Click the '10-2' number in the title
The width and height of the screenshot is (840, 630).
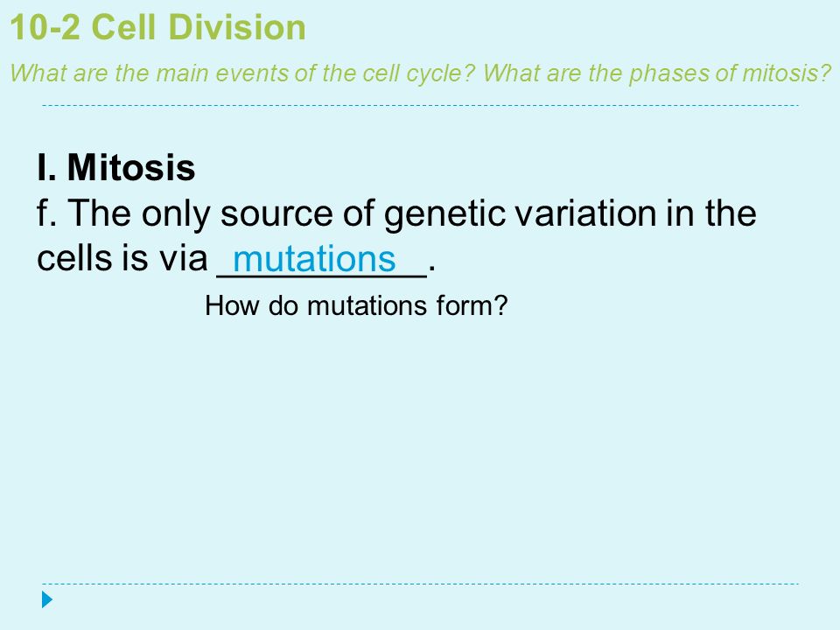tap(45, 27)
